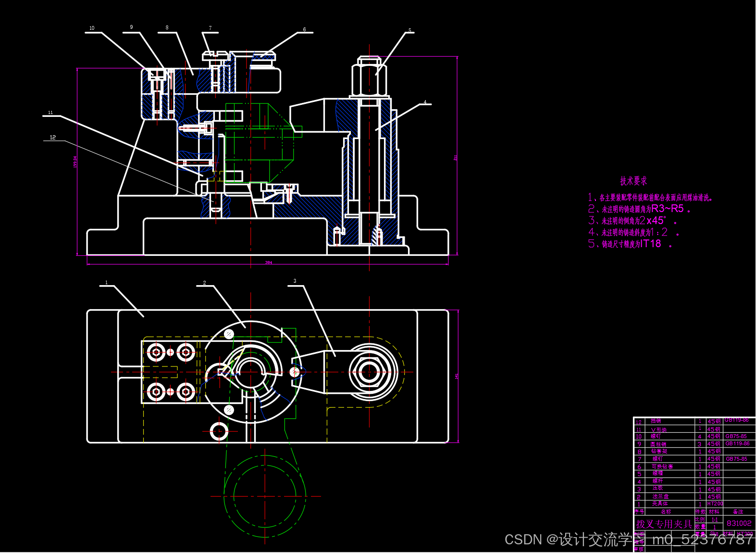Click GB119-86 remark in the 圆柱销 row
Viewport: 756px width, 553px height.
coord(738,443)
